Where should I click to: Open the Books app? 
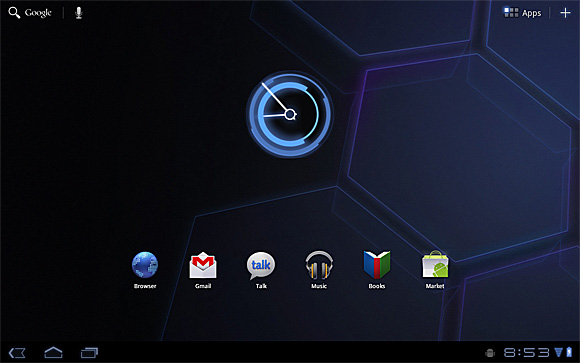[x=377, y=269]
